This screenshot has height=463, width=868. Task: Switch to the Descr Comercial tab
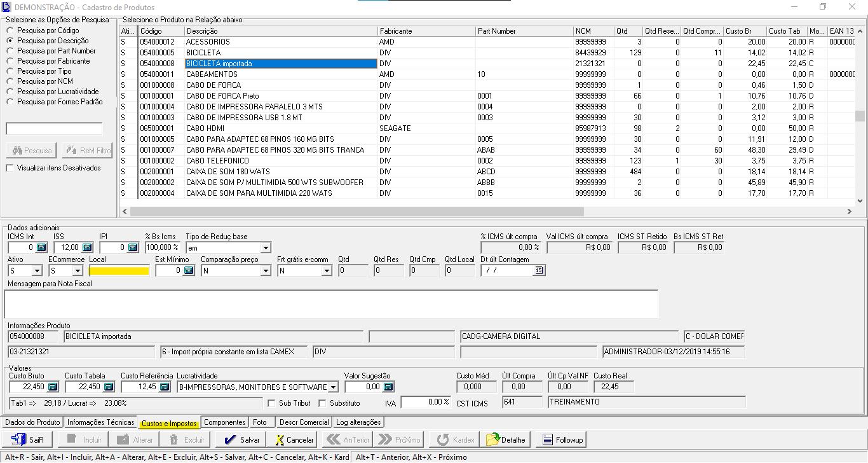304,422
